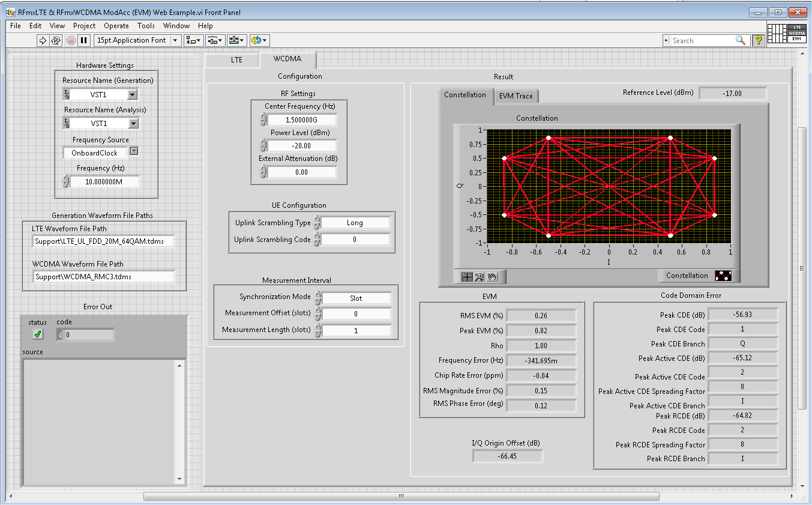Click the External Attenuation increment/decrement stepper

(x=263, y=172)
